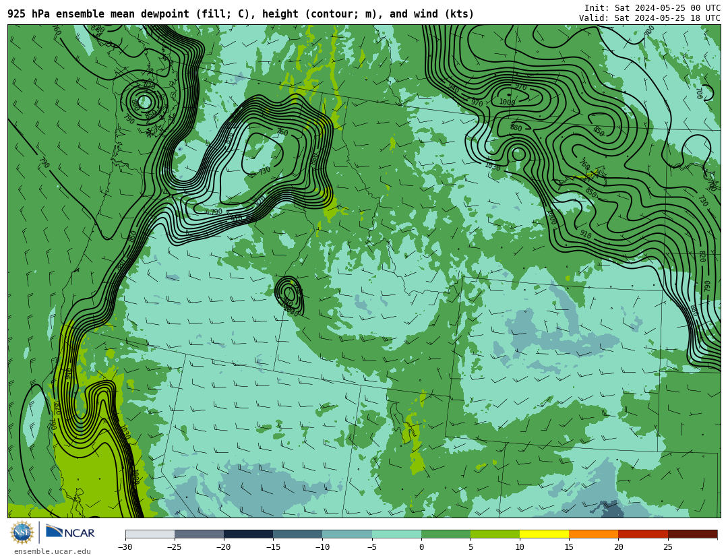Pick the -10 to -5 muted teal swatch
The height and width of the screenshot is (560, 728).
(347, 534)
